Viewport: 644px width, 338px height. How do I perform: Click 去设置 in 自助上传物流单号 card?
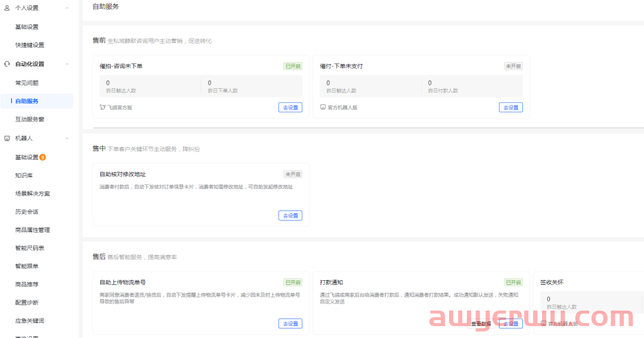[290, 324]
